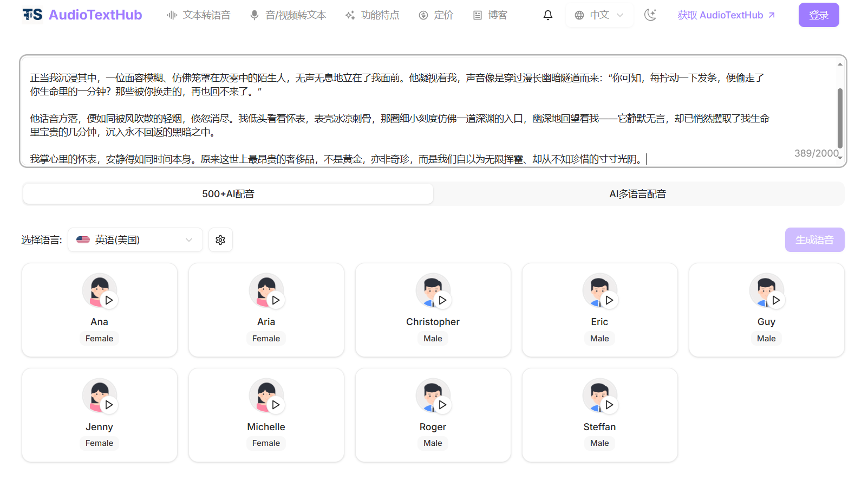This screenshot has width=868, height=486.
Task: Open the 获取 AudioTextHub link
Action: pos(726,15)
